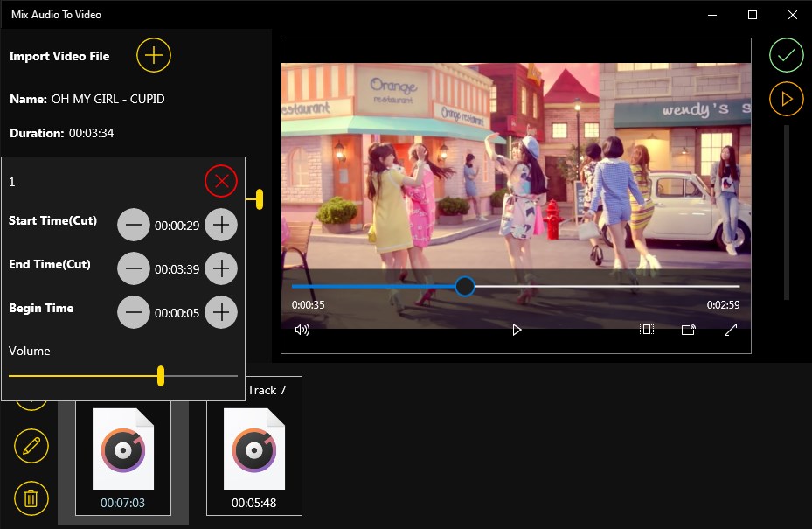Click the orange preview play button
Viewport: 812px width, 529px height.
coord(786,99)
